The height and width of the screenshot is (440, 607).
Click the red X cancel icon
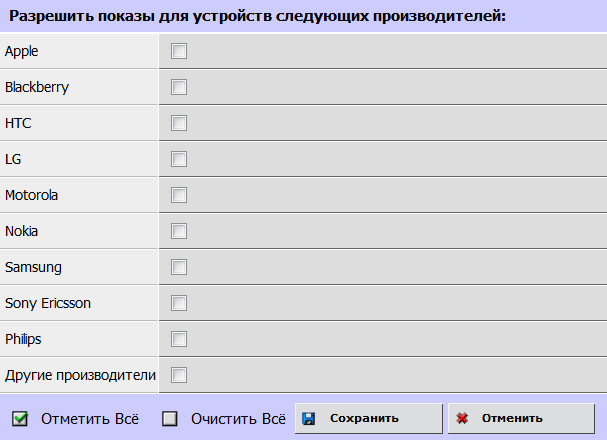[x=462, y=418]
